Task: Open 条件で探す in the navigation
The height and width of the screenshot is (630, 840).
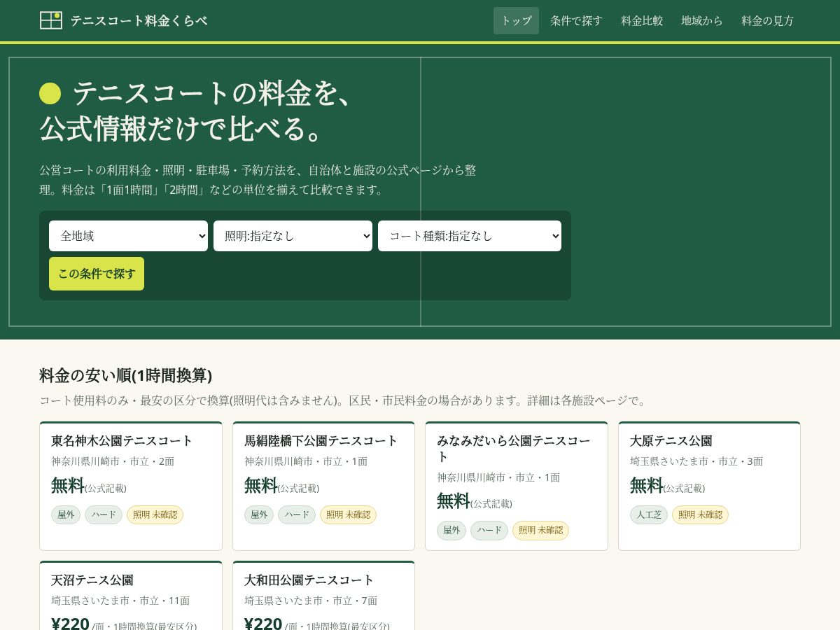Action: click(x=576, y=20)
